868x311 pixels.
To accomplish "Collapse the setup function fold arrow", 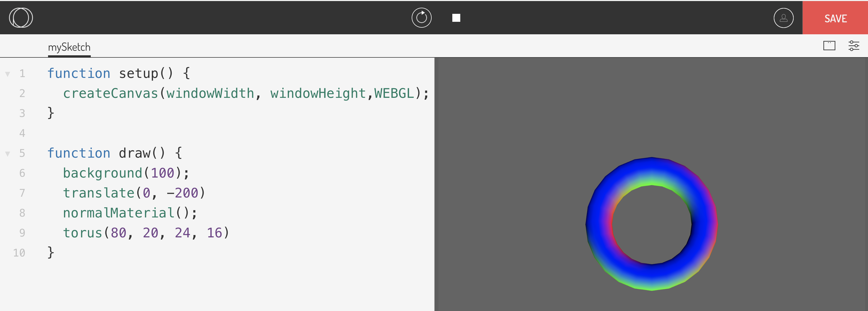I will 7,74.
